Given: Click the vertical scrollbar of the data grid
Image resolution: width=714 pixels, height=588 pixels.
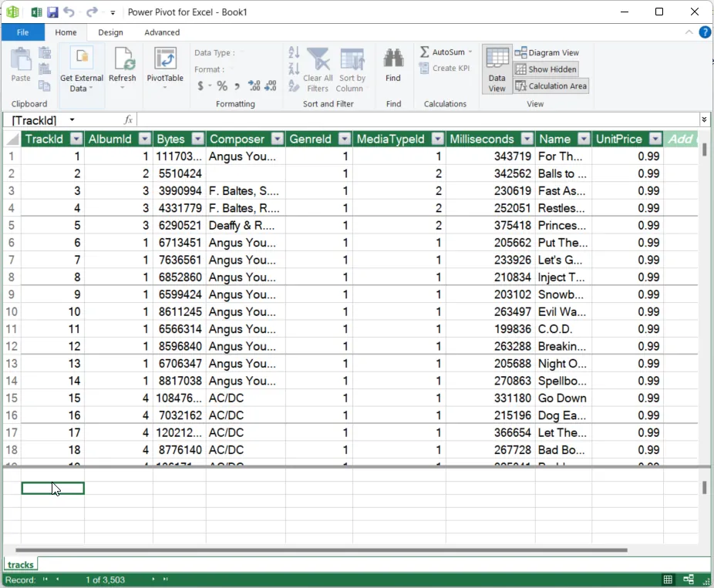Looking at the screenshot, I should pyautogui.click(x=705, y=150).
